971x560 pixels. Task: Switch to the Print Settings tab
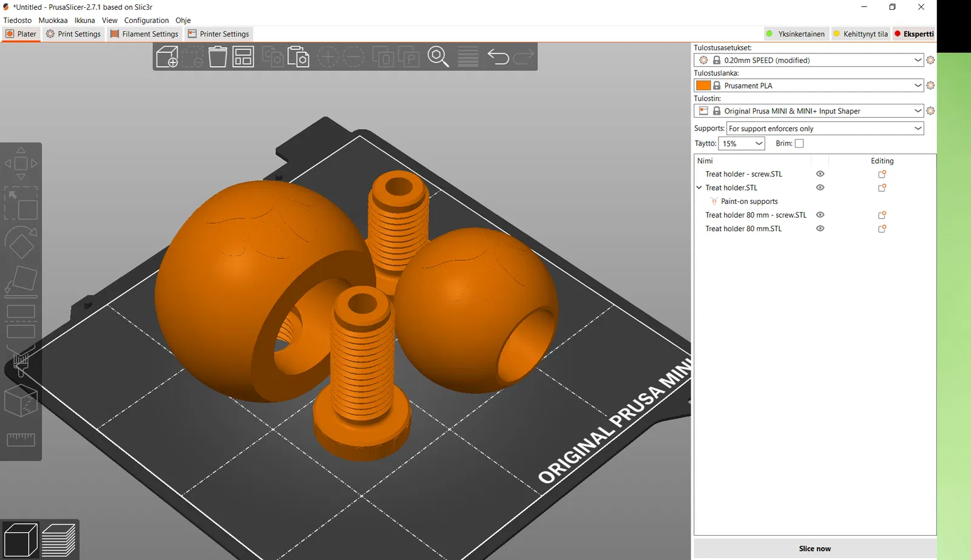pos(73,34)
